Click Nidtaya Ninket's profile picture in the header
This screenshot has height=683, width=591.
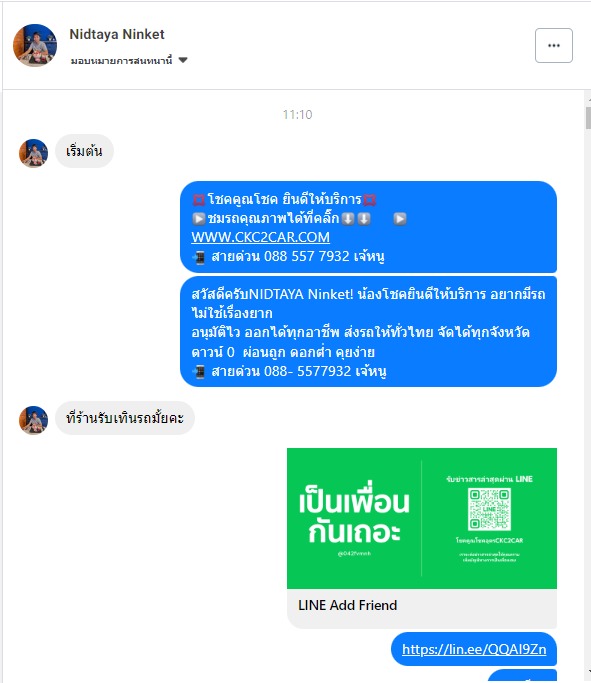pos(35,45)
